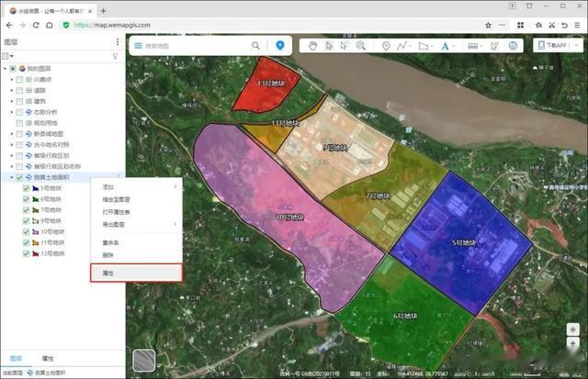588x379 pixels.
Task: Collapse the 我的图层 root node
Action: click(x=6, y=69)
